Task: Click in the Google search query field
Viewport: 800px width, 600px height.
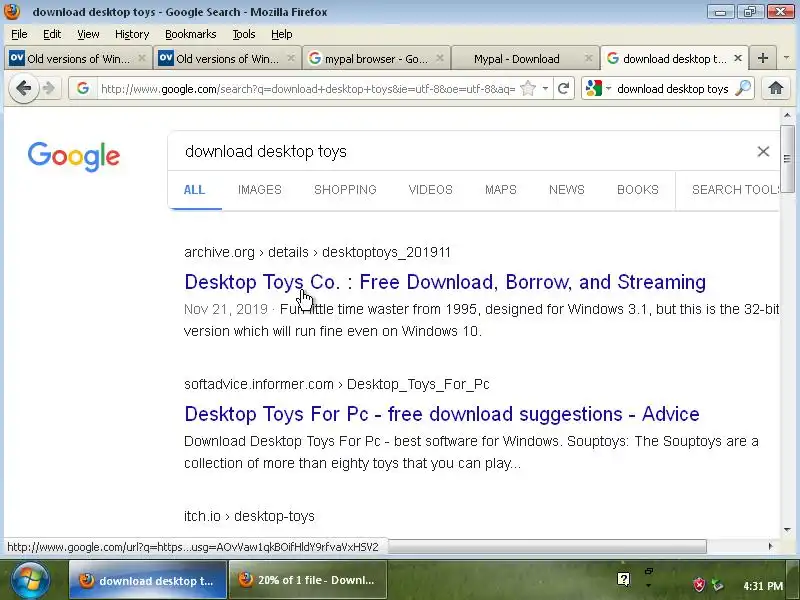Action: click(459, 152)
